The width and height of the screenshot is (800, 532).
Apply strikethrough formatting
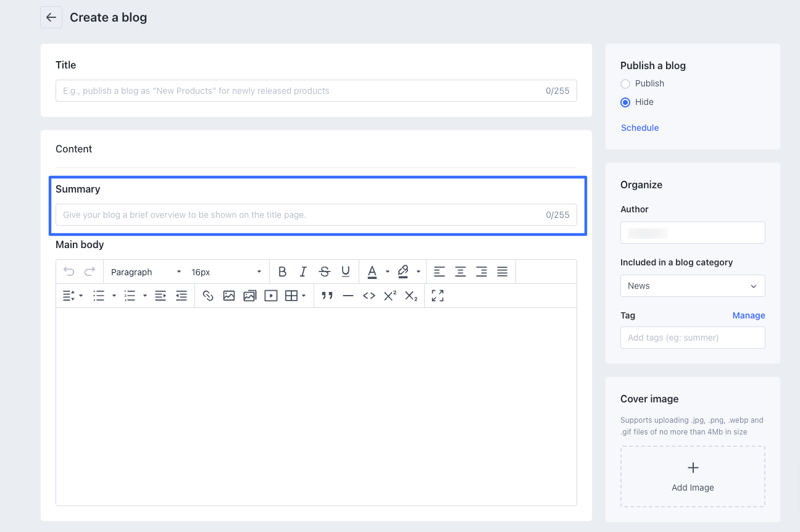tap(324, 272)
